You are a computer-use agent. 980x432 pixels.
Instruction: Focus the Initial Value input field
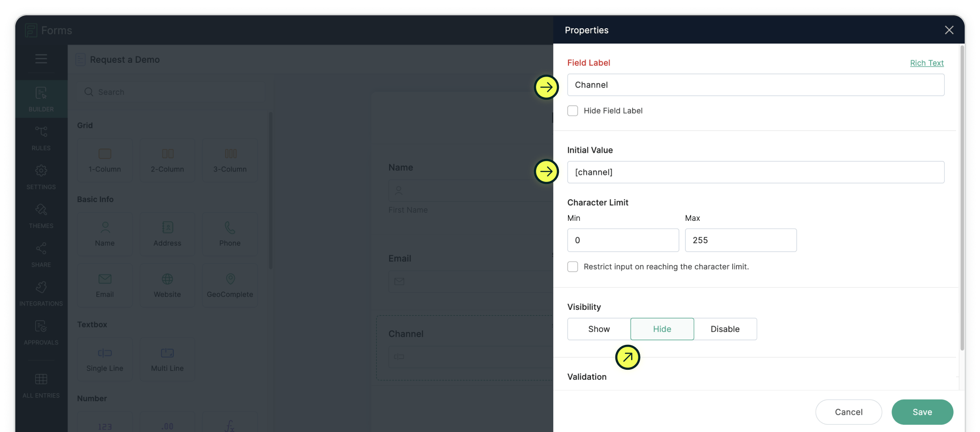[x=756, y=172]
